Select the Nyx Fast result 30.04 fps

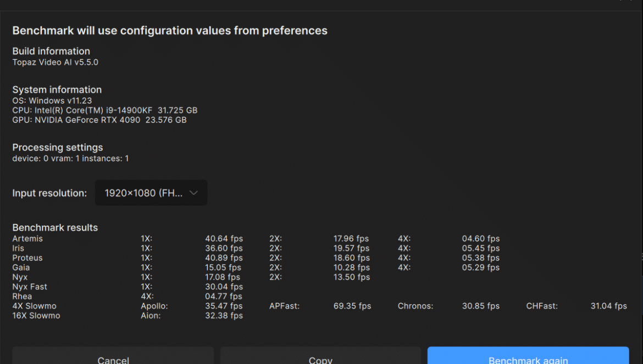224,287
